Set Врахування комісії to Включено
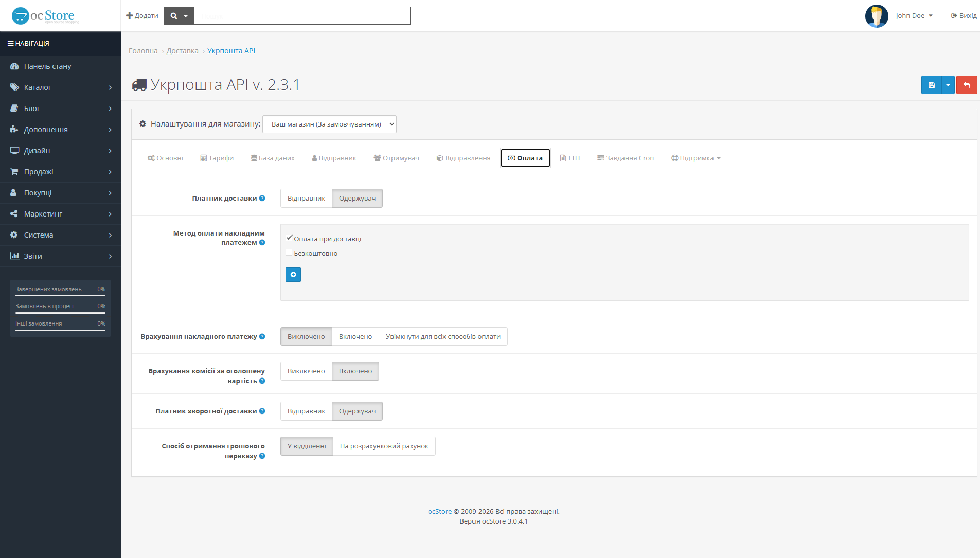The image size is (980, 558). (355, 371)
